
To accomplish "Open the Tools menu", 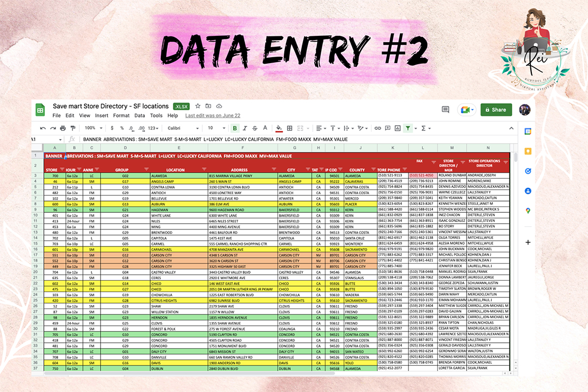I will (156, 116).
